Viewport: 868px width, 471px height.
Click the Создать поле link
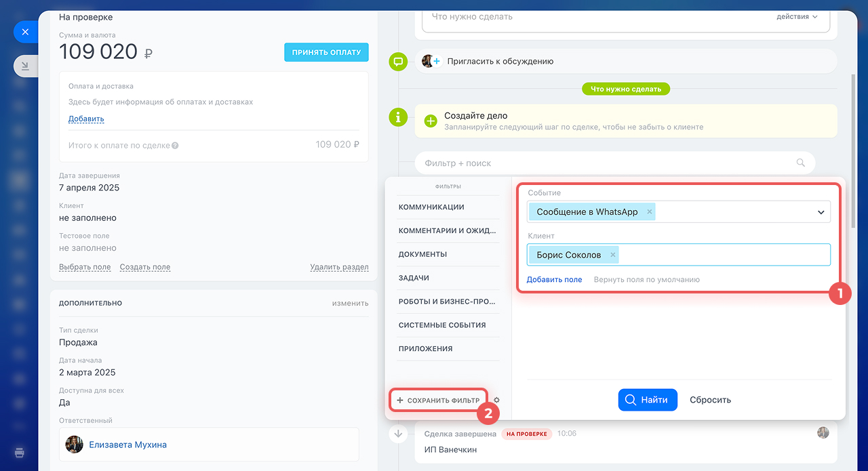tap(145, 267)
